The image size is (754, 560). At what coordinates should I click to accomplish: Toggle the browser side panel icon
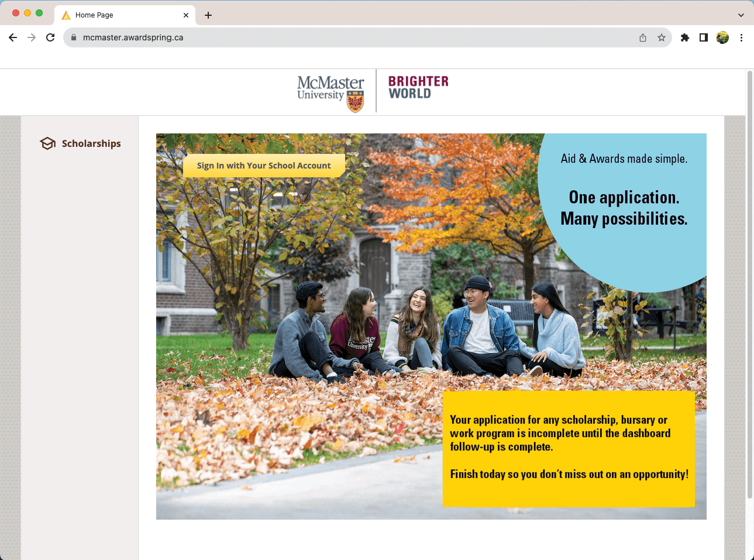(x=704, y=37)
